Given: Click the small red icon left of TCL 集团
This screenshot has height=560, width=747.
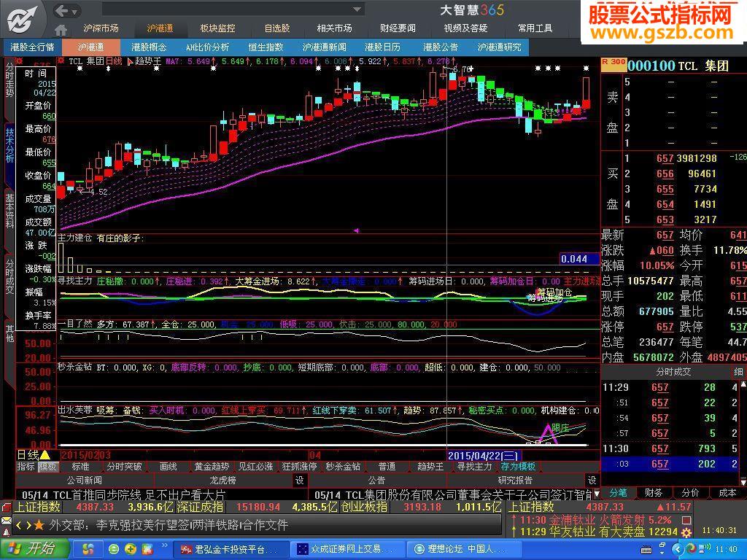Looking at the screenshot, I should click(x=61, y=61).
